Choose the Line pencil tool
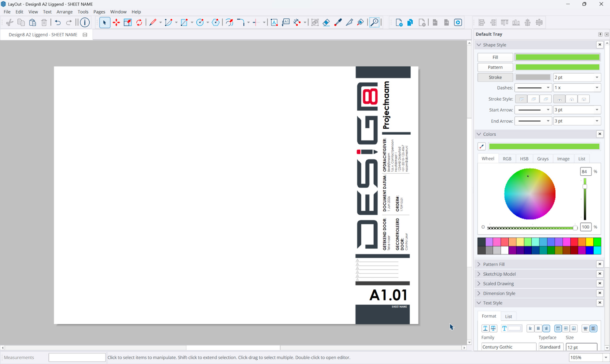The height and width of the screenshot is (364, 610). [153, 23]
